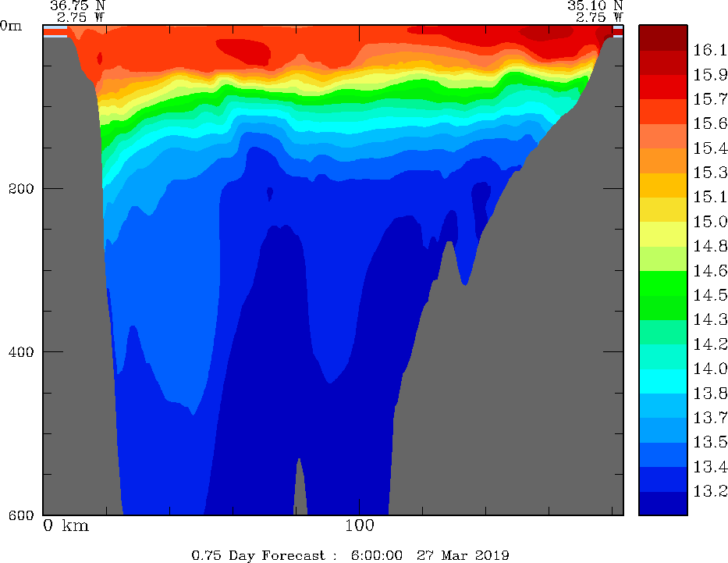Click the 2.75 W label under 35.10 N
This screenshot has width=728, height=563.
(x=599, y=18)
